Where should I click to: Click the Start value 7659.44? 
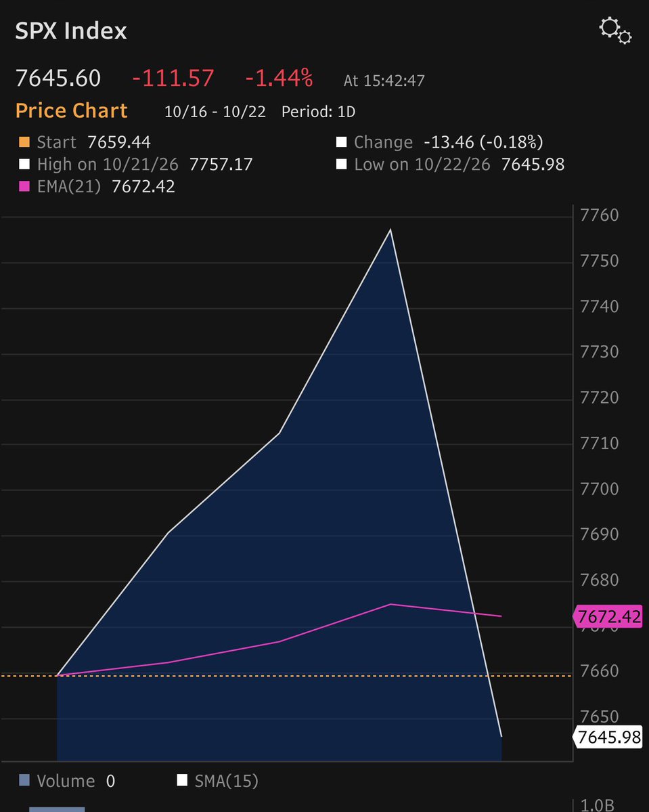pyautogui.click(x=119, y=142)
